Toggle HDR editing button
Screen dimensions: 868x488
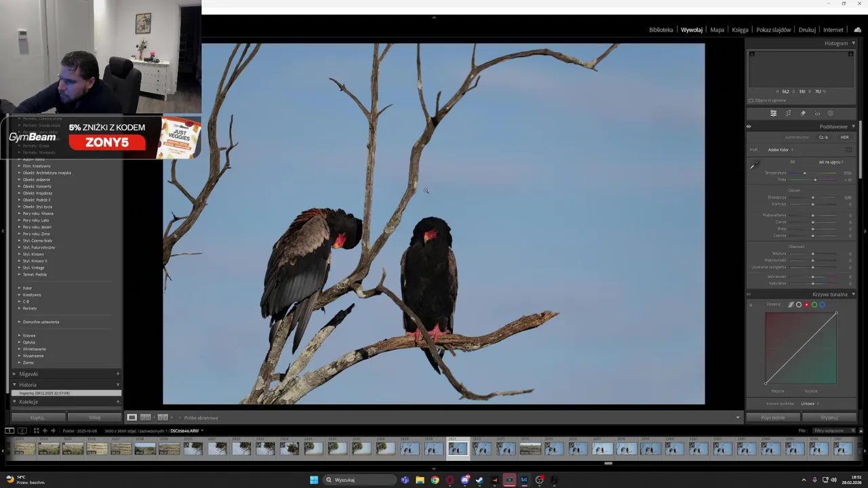pos(844,138)
